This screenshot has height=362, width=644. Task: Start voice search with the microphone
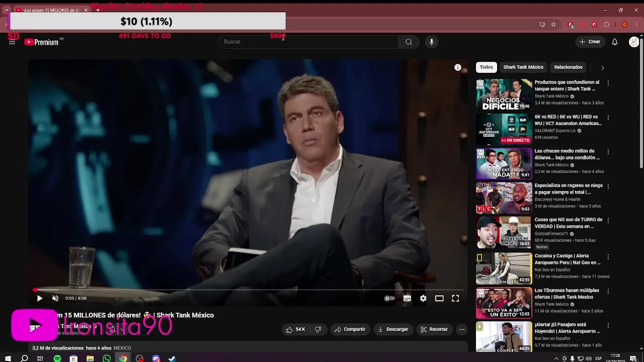pos(431,42)
